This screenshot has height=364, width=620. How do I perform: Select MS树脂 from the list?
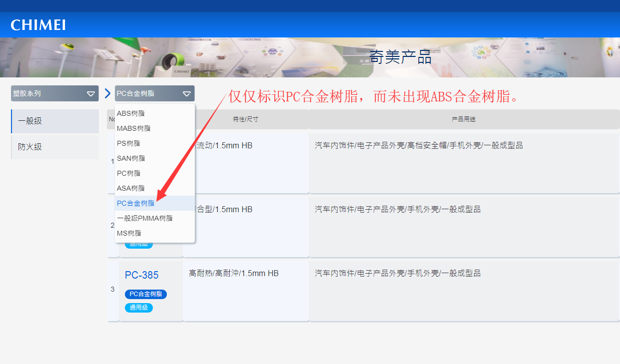click(x=129, y=233)
